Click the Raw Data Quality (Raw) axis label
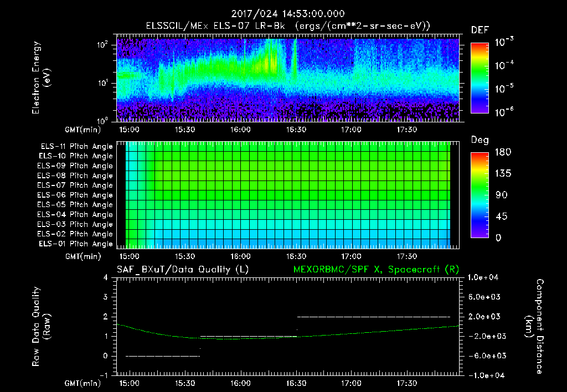567x392 pixels. pyautogui.click(x=41, y=327)
